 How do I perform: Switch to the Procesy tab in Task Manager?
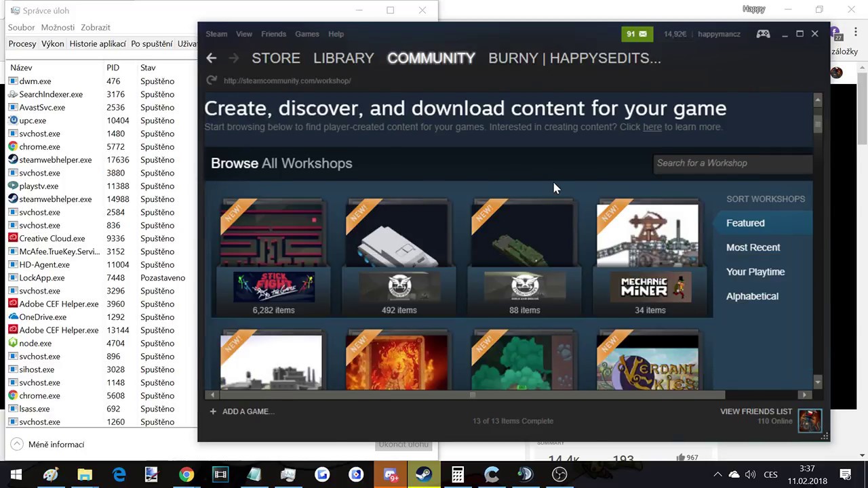tap(22, 44)
